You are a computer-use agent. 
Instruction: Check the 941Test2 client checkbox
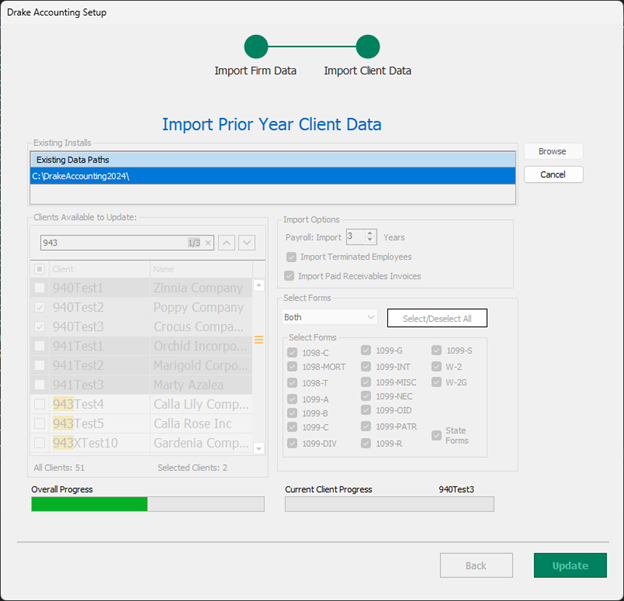pos(39,365)
